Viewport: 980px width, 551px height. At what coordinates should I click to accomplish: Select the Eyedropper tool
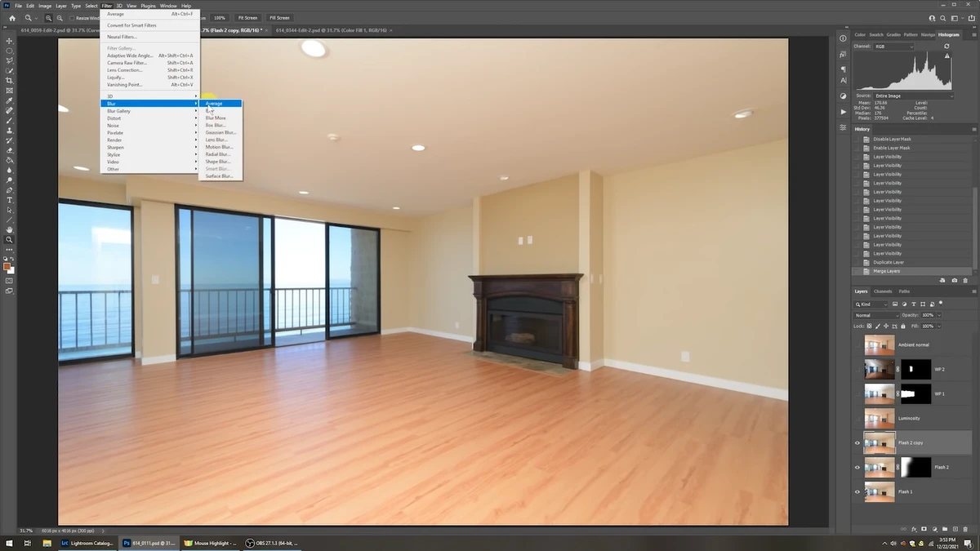9,100
